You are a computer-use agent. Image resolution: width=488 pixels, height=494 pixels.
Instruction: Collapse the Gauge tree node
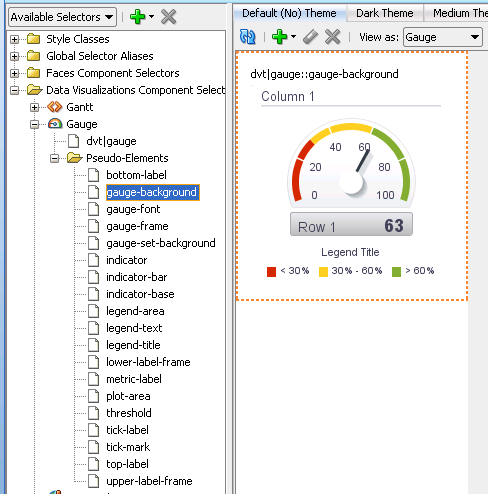click(x=34, y=124)
